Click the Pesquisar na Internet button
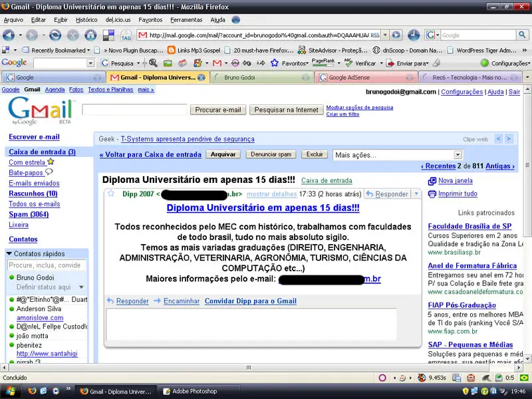The width and height of the screenshot is (532, 399). (286, 110)
